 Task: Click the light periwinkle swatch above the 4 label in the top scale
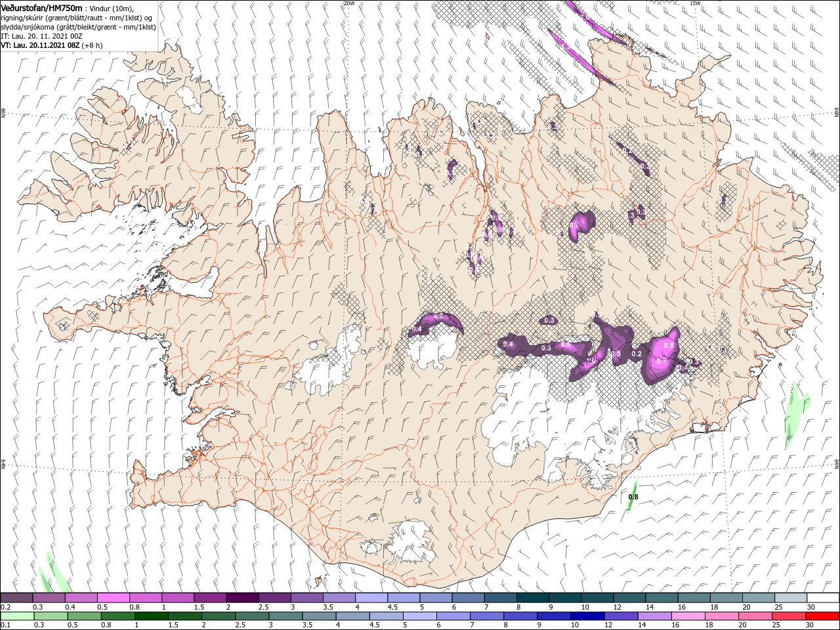point(371,597)
